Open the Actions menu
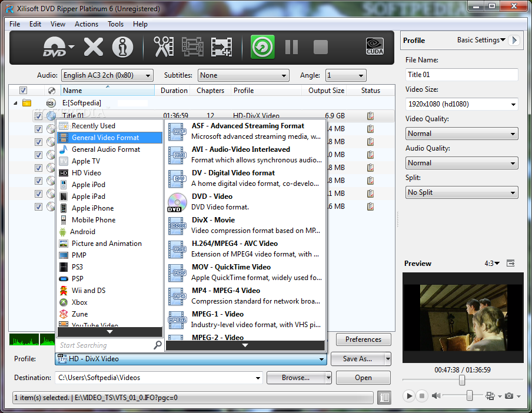The image size is (532, 413). tap(87, 24)
